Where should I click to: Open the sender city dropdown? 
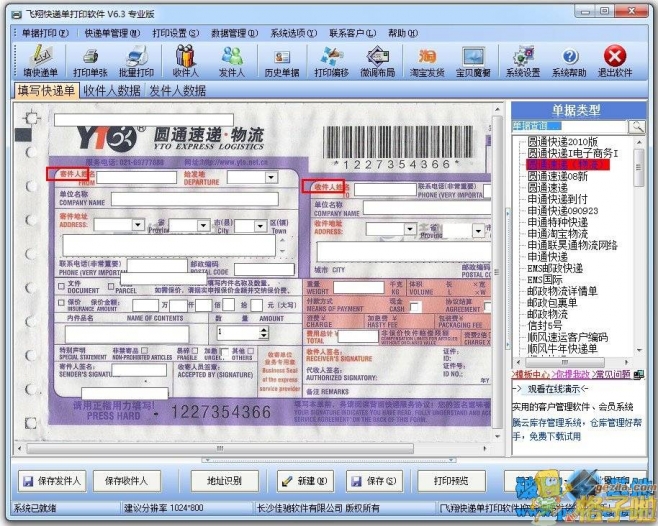point(204,226)
